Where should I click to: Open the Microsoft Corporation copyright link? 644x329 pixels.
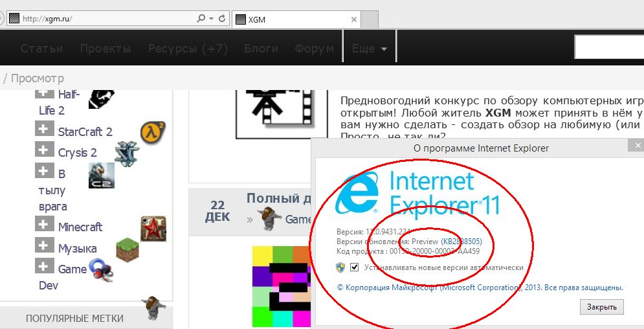point(480,288)
